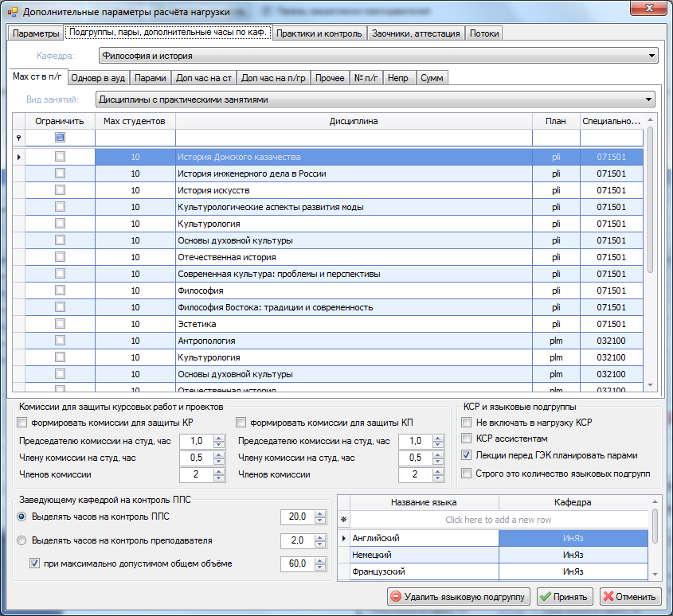Click the disciplines table vertical scrollbar
Screen dimensions: 673x616
click(x=650, y=252)
